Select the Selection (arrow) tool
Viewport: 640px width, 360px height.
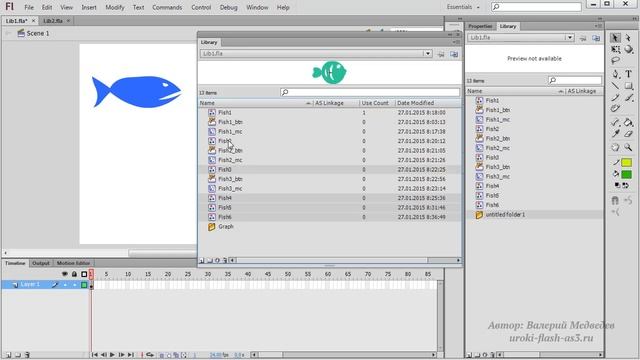coord(615,38)
